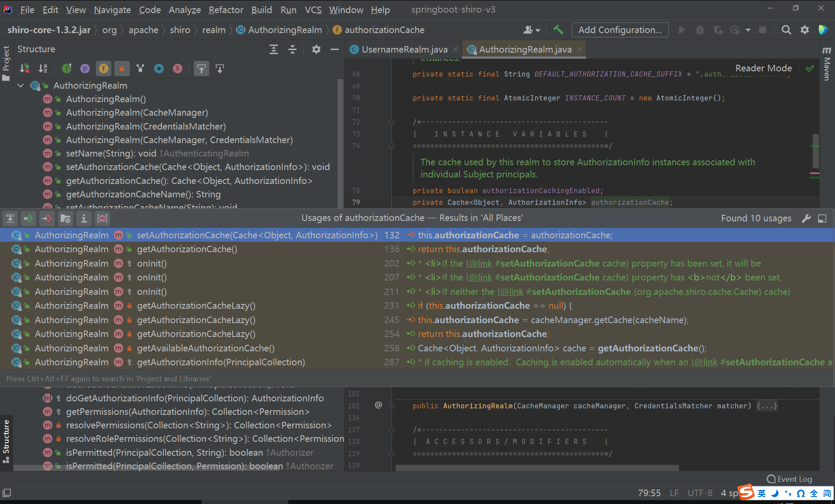The height and width of the screenshot is (504, 835).
Task: Click the Build hammer icon
Action: pyautogui.click(x=558, y=30)
